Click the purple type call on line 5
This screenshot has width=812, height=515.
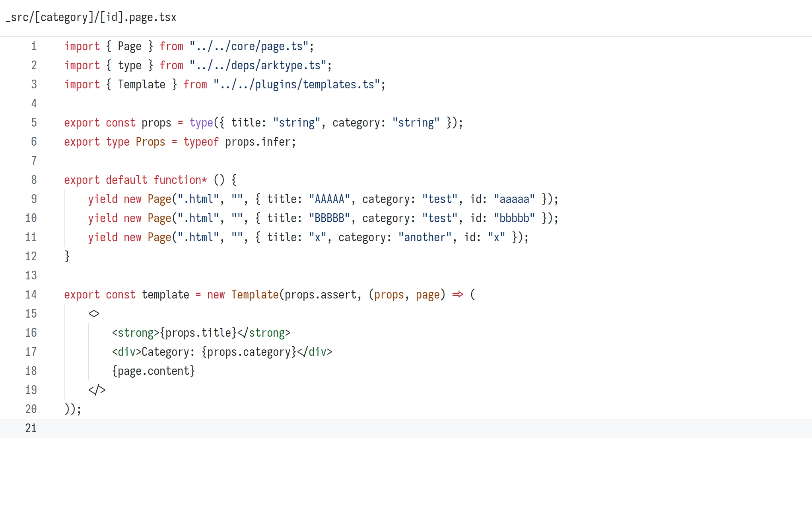[201, 123]
